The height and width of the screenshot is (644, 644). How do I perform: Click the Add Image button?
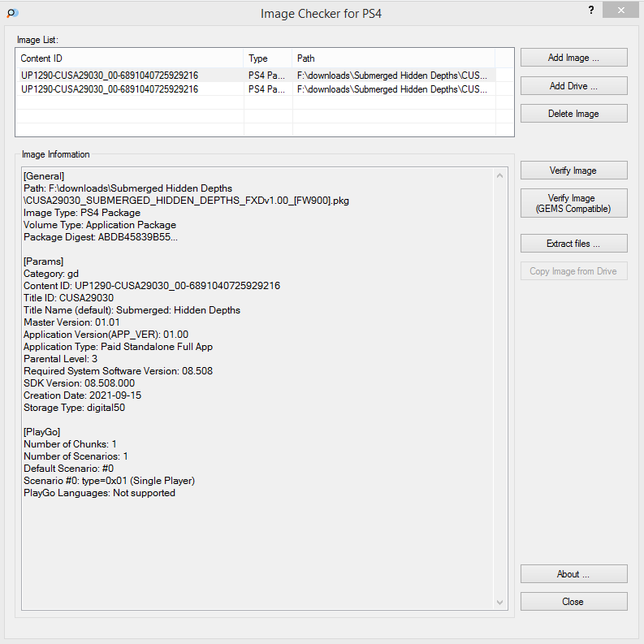[x=574, y=58]
